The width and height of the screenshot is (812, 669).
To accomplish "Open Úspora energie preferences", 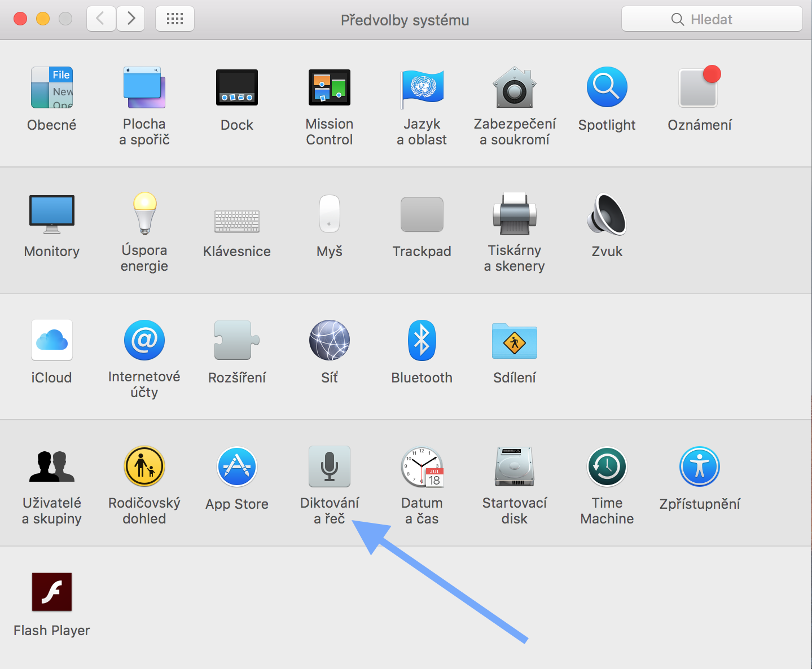I will [144, 214].
